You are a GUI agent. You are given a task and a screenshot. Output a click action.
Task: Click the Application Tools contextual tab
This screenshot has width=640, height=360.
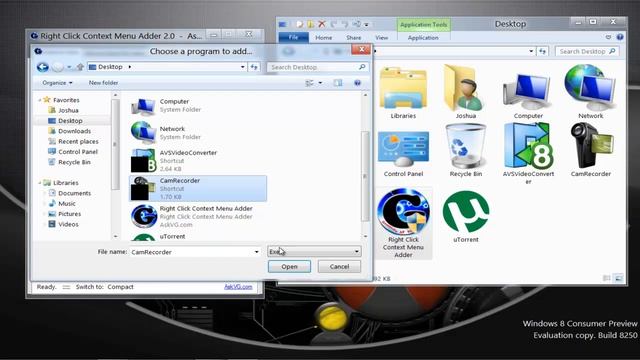point(423,24)
